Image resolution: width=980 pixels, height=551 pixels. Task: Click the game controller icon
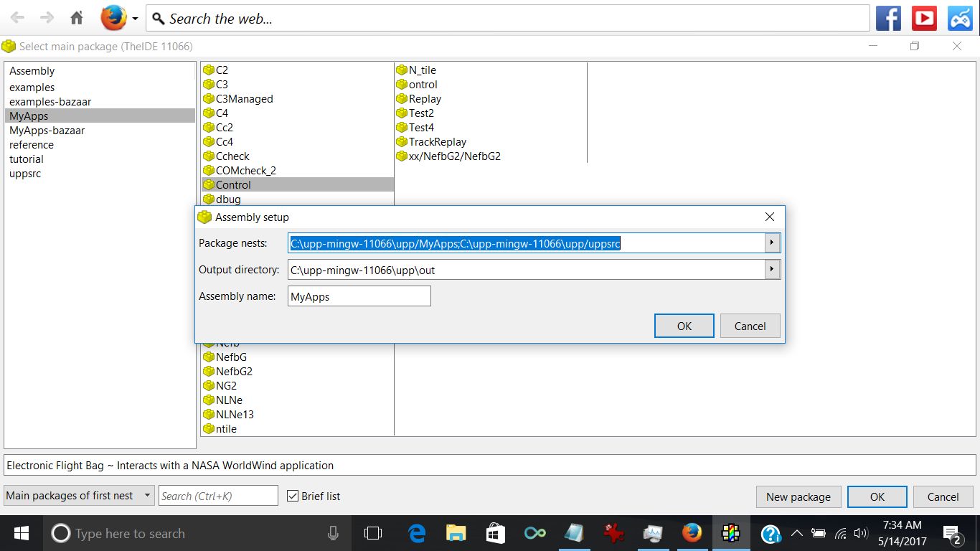coord(960,18)
